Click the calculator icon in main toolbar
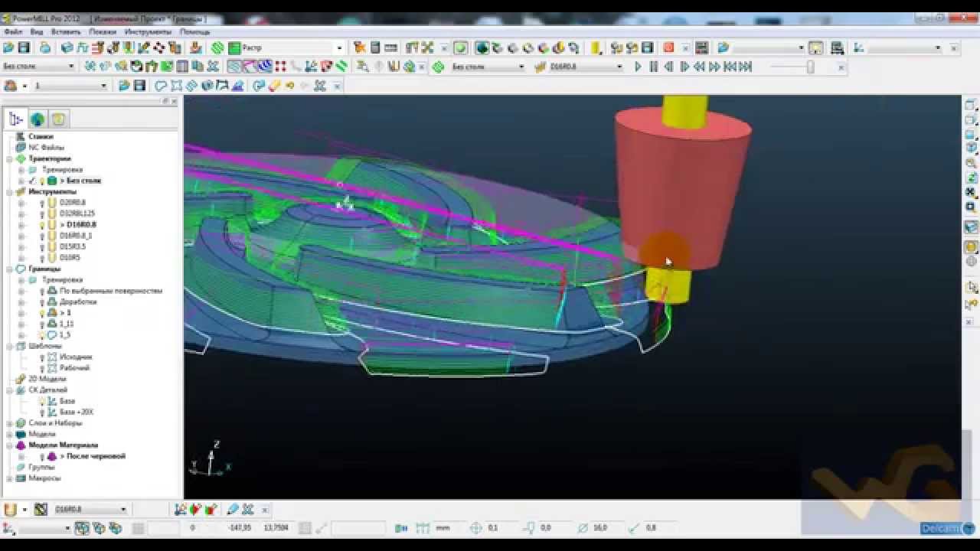The height and width of the screenshot is (551, 980). pyautogui.click(x=375, y=47)
